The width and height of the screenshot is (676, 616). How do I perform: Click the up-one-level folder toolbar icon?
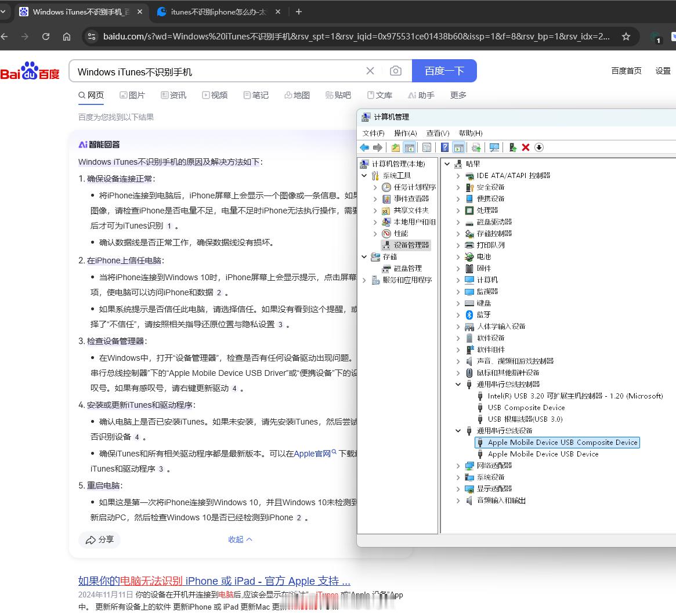[395, 148]
